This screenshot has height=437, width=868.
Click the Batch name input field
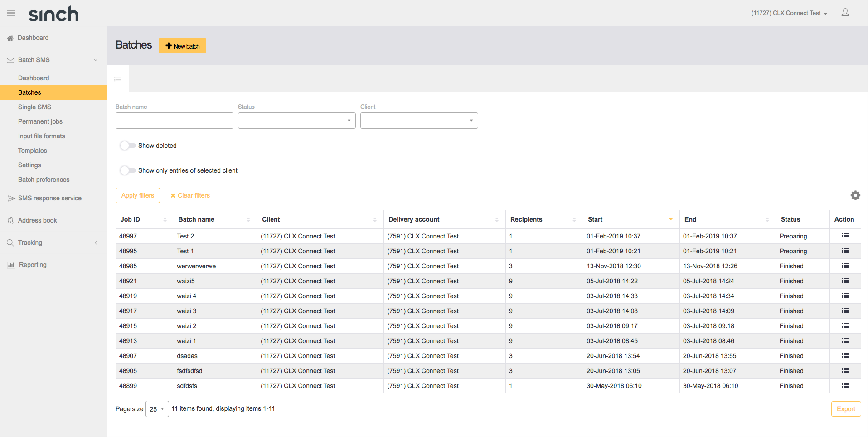click(174, 120)
